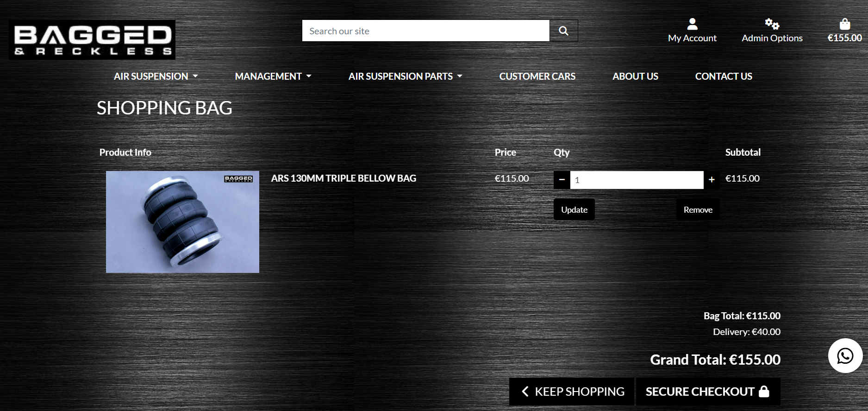Remove the item from the bag
The width and height of the screenshot is (868, 411).
pos(698,210)
